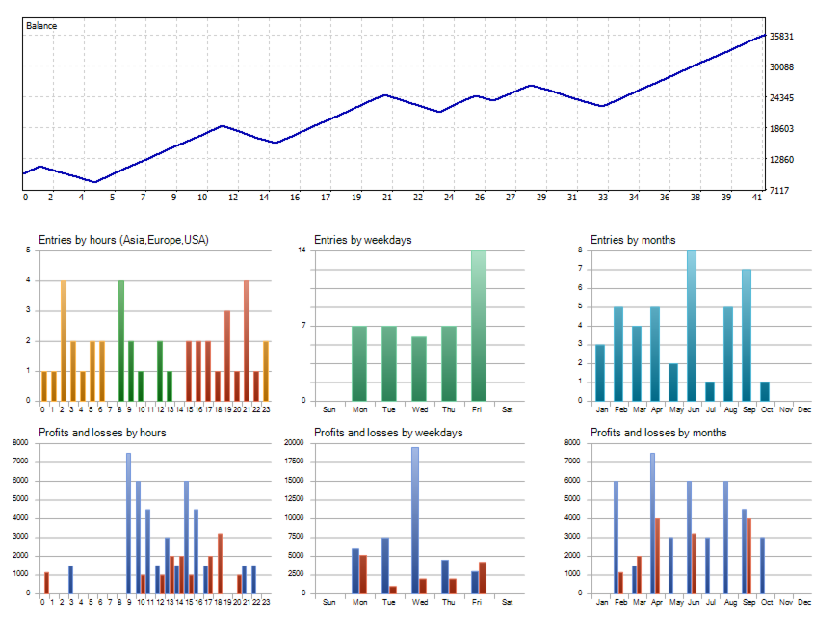Click the balance curve peak near trade 21
This screenshot has width=840, height=632.
click(x=385, y=95)
